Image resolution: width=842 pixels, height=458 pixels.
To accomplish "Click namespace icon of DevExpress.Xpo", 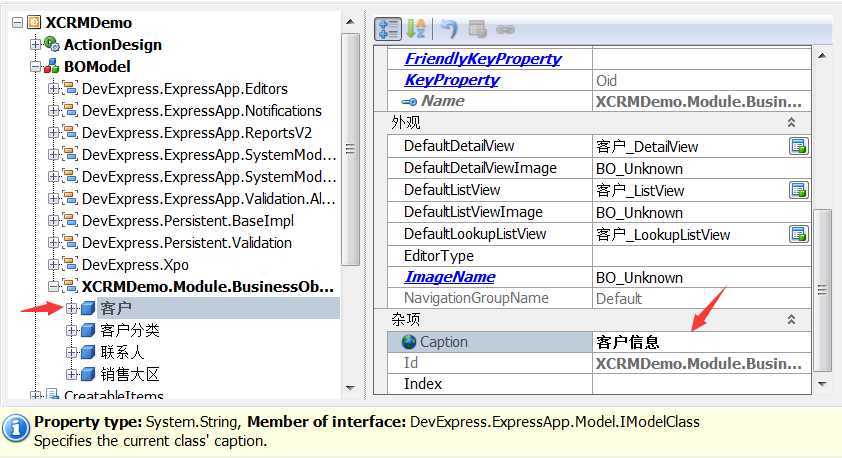I will tap(70, 264).
